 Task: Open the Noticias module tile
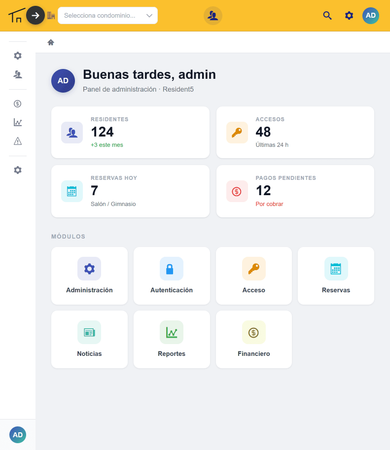pos(89,339)
